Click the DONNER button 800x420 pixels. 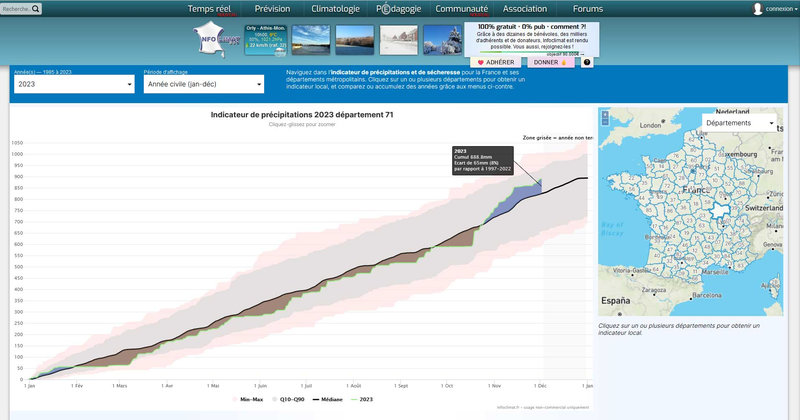[x=551, y=62]
